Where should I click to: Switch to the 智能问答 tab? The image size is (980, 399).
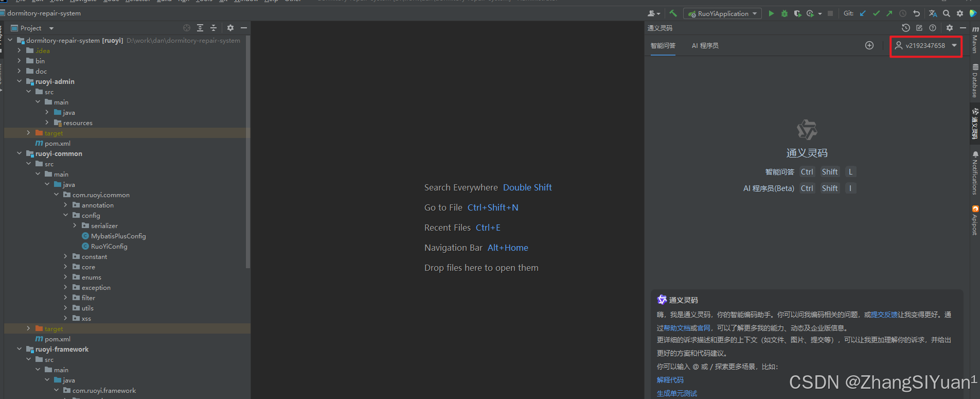click(663, 46)
